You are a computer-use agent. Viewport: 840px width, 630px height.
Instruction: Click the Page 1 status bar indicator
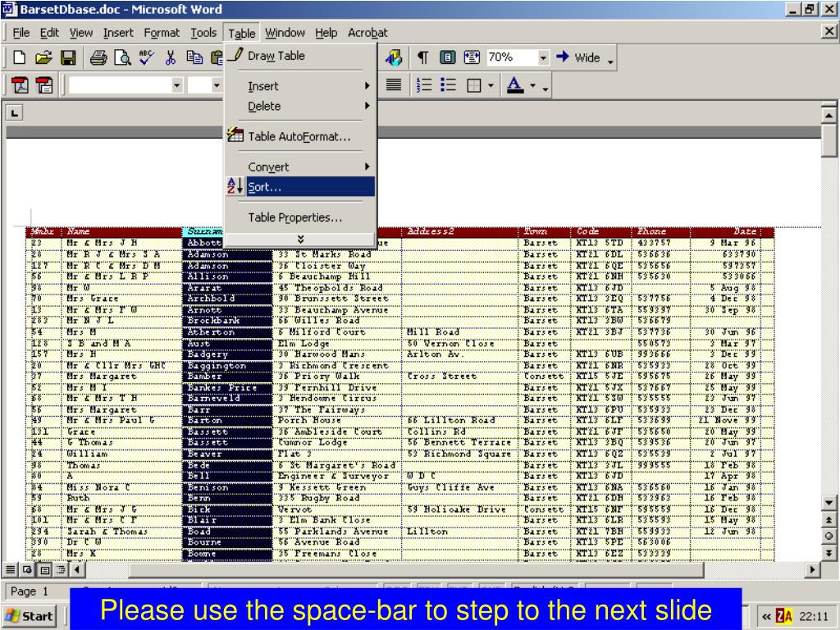pyautogui.click(x=30, y=591)
